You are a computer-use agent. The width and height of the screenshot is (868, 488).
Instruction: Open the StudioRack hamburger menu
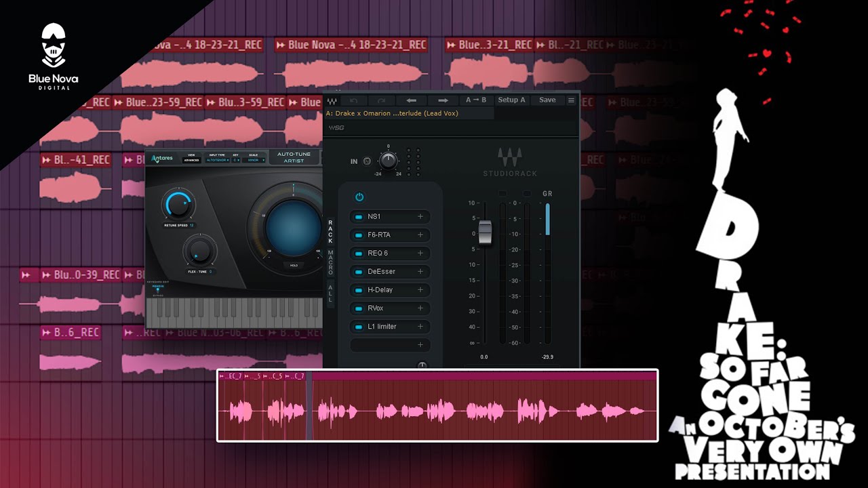tap(571, 100)
